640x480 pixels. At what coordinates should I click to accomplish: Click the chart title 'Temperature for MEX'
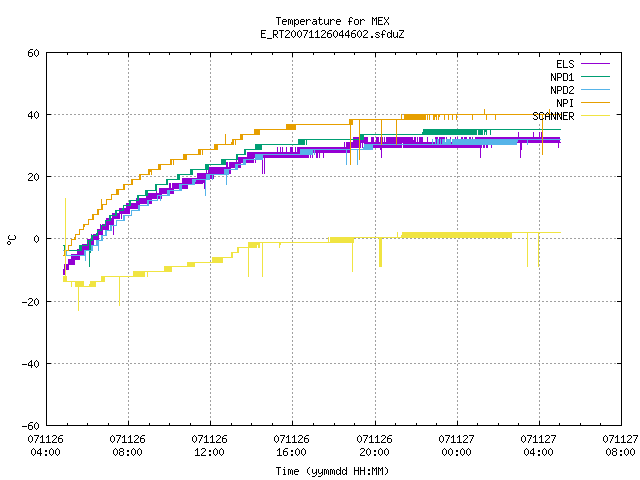332,21
